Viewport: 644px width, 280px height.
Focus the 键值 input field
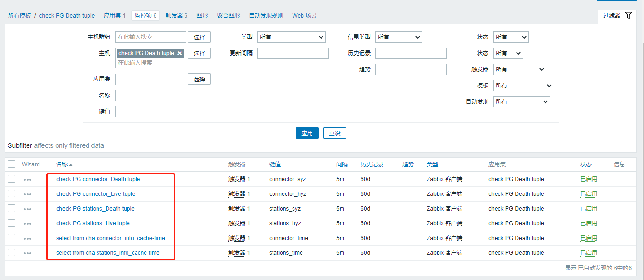[151, 112]
